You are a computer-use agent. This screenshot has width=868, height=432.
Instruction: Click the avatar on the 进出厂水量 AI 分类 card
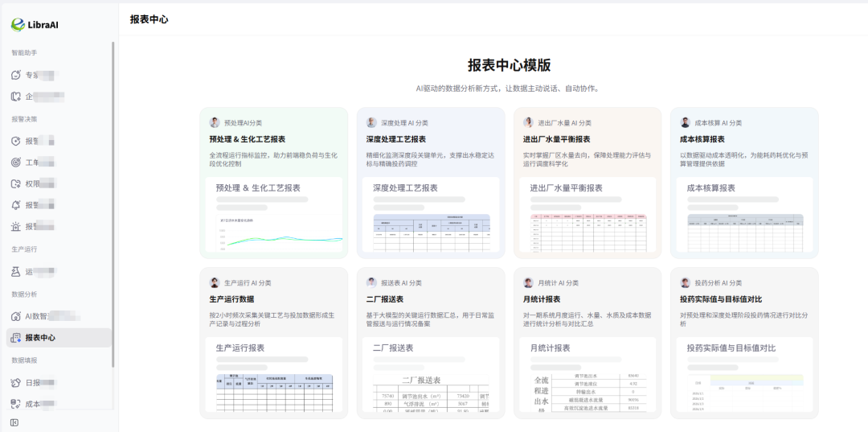tap(529, 122)
